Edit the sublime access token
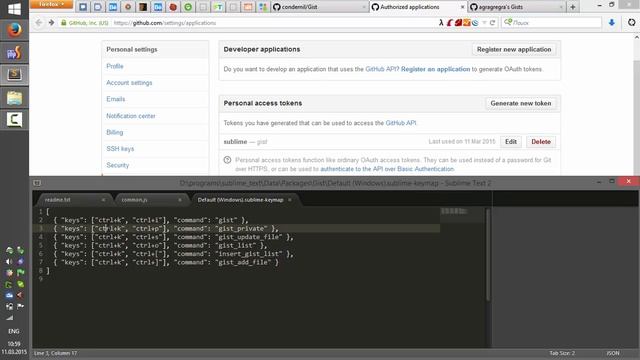Screen dimensions: 640x360 pos(511,142)
